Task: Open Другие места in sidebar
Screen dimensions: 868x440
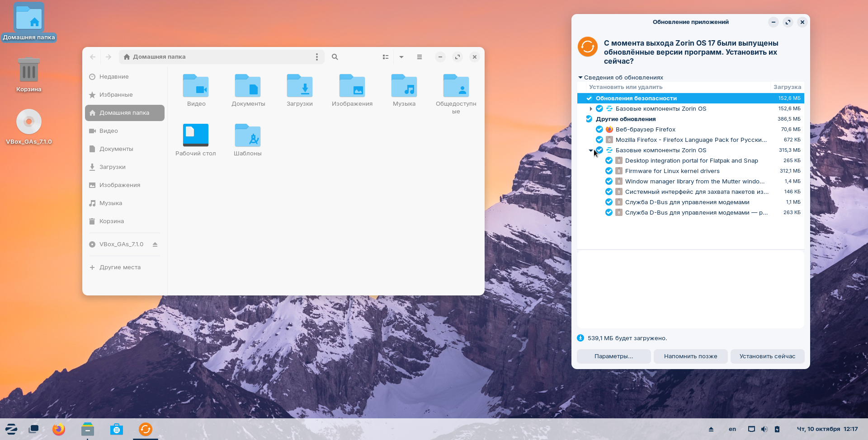Action: (x=125, y=267)
